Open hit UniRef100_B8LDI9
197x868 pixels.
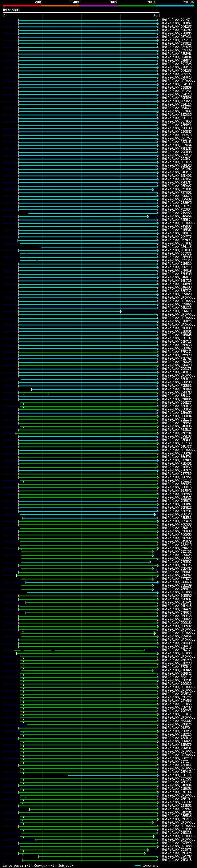click(177, 379)
